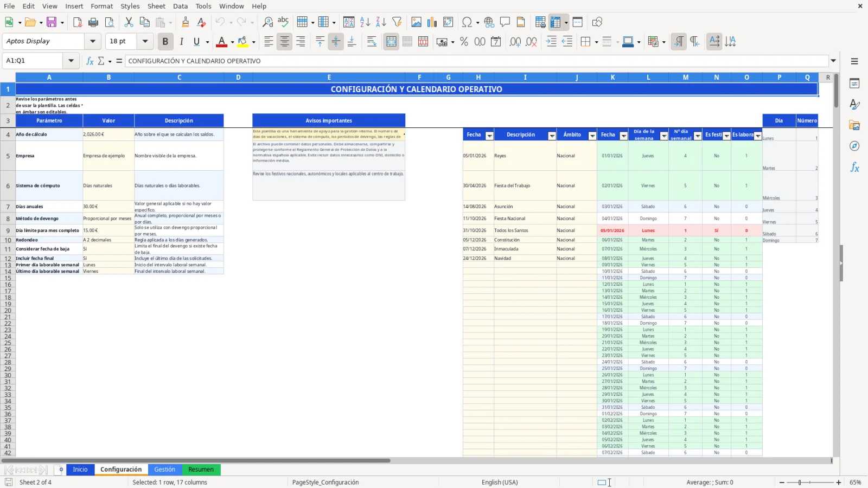Image resolution: width=868 pixels, height=488 pixels.
Task: Open sidebar Properties panel icon
Action: (x=854, y=84)
